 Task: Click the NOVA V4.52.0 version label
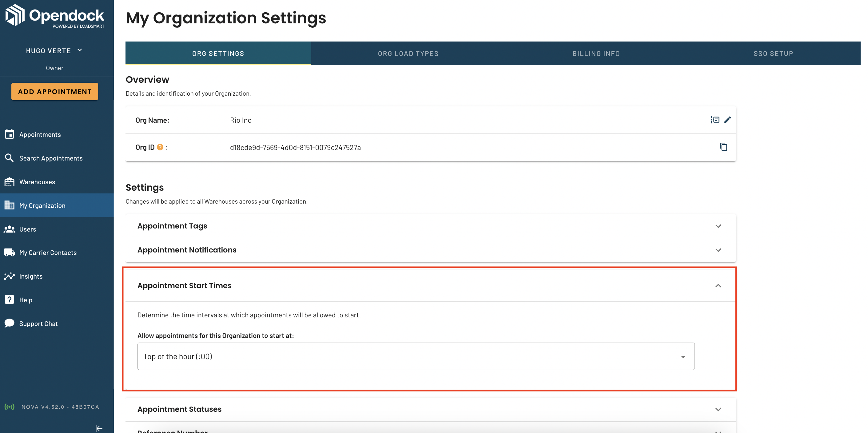point(60,407)
